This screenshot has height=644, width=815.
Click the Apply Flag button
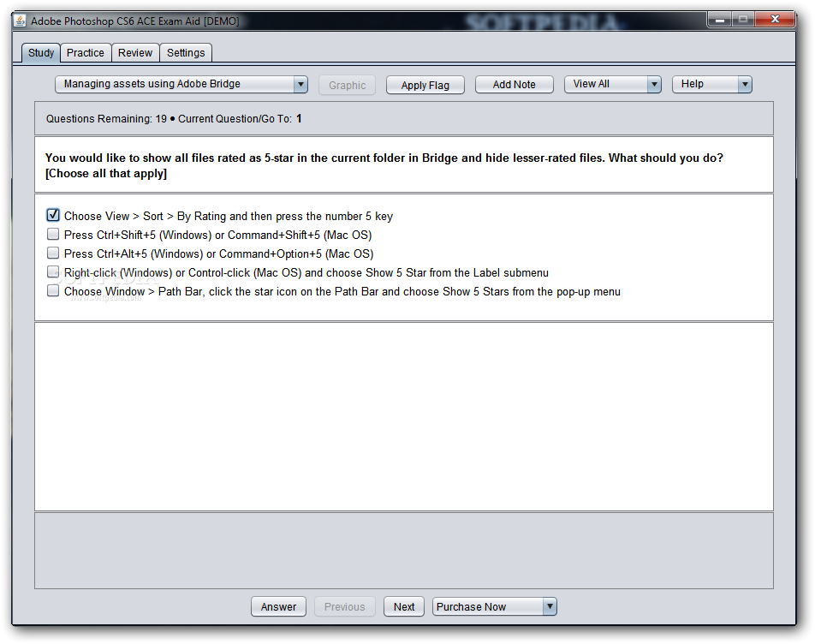pyautogui.click(x=425, y=86)
